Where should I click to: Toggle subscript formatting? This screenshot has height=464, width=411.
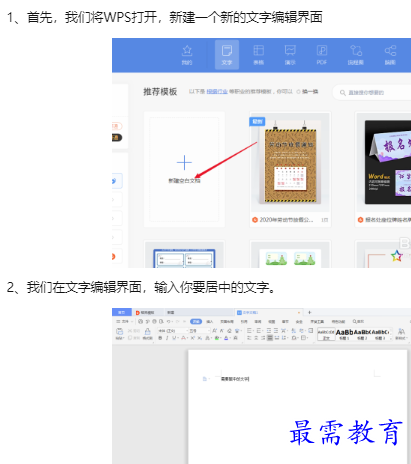(x=199, y=338)
